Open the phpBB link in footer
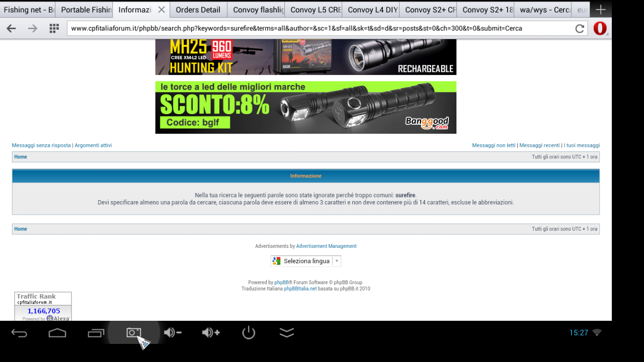Image resolution: width=644 pixels, height=362 pixels. click(281, 283)
